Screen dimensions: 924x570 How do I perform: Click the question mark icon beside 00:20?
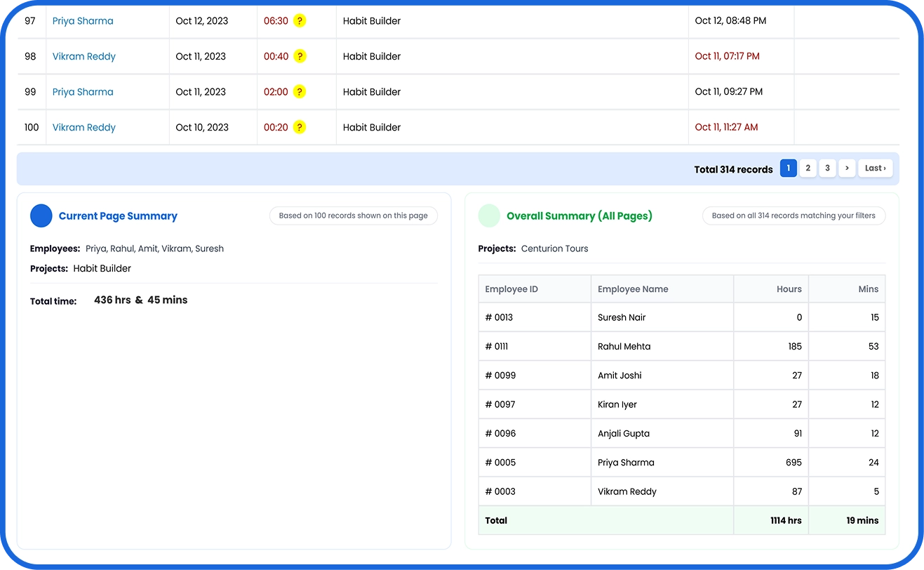[300, 127]
